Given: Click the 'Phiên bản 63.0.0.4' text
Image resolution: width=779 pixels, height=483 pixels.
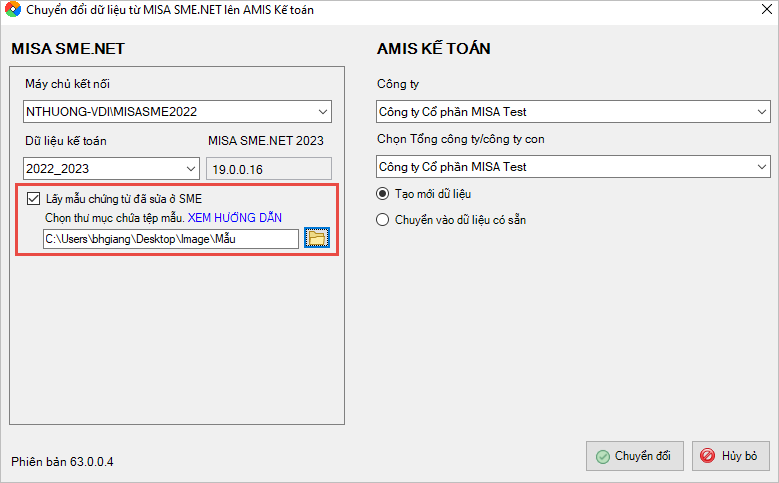Looking at the screenshot, I should pyautogui.click(x=62, y=462).
